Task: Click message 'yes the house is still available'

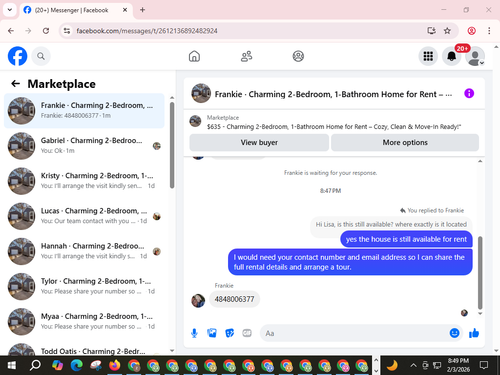Action: pos(406,239)
